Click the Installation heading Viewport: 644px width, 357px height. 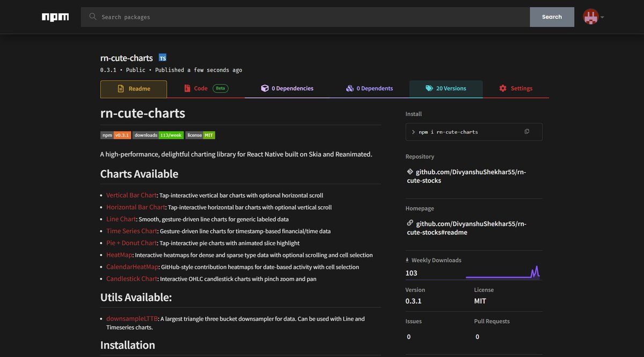pyautogui.click(x=128, y=345)
